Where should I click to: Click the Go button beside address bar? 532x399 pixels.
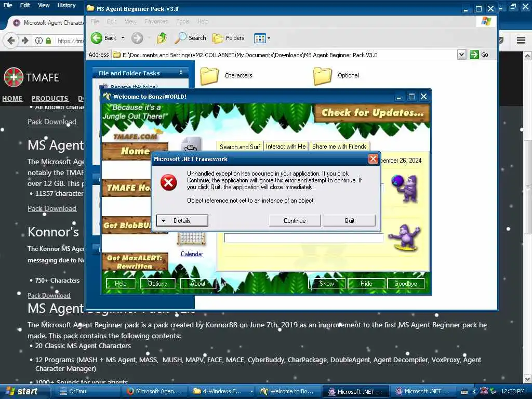coord(479,55)
